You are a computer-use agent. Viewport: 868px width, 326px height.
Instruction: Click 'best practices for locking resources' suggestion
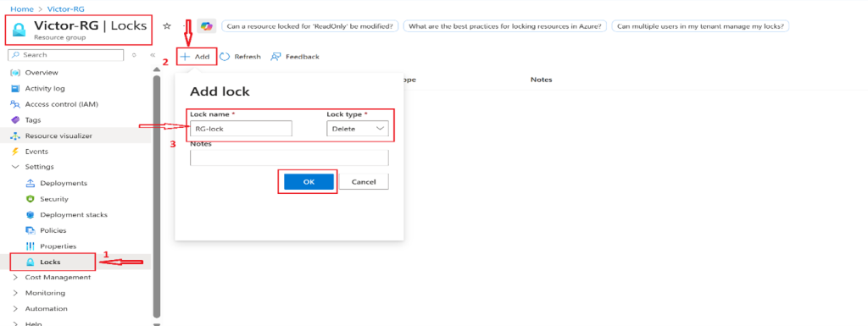[x=505, y=26]
